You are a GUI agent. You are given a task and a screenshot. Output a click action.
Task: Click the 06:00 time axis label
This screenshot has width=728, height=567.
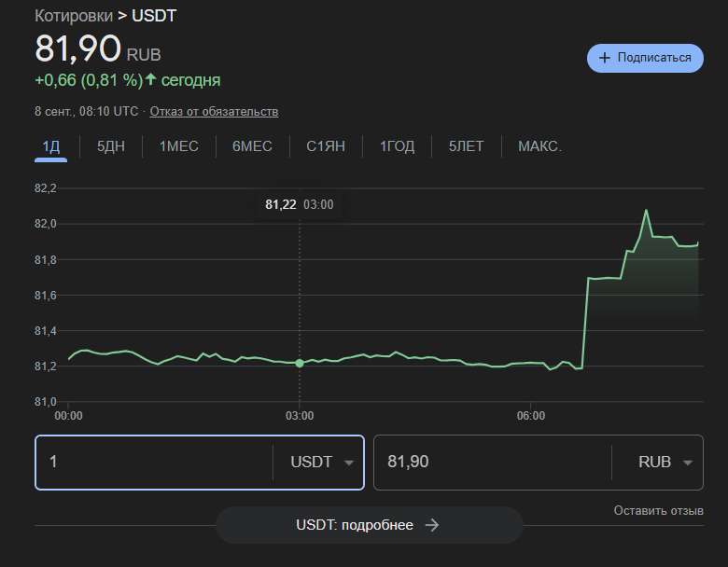tap(531, 416)
